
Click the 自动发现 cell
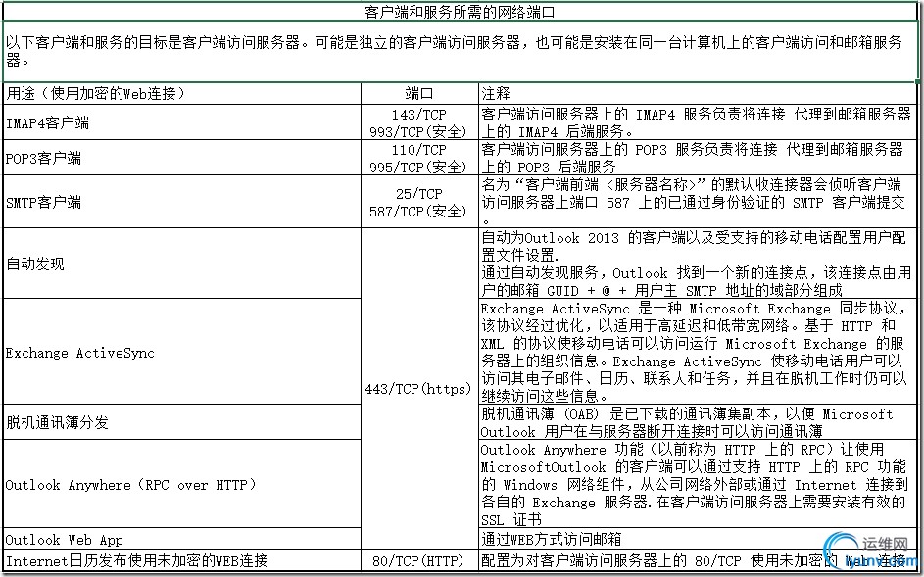coord(182,264)
